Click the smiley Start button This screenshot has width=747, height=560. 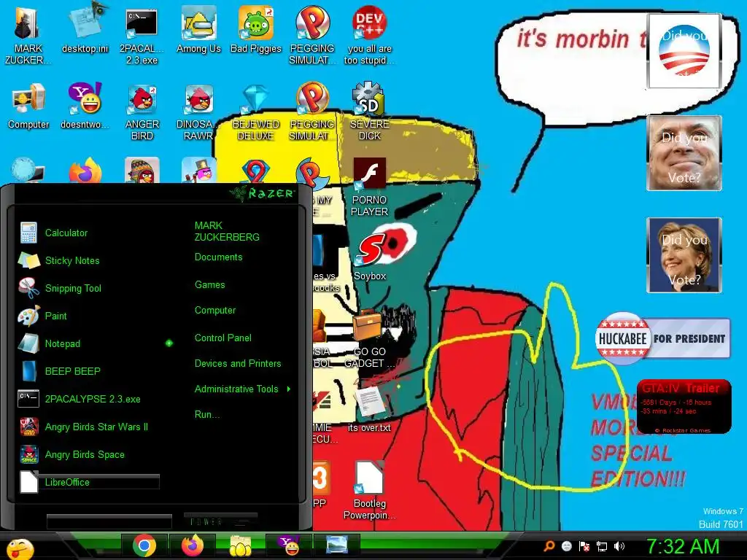tap(20, 548)
